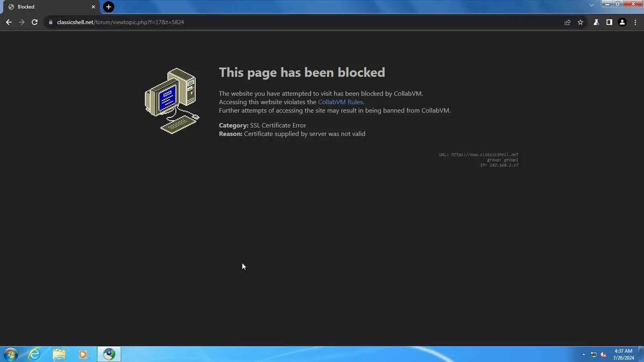Go back to the previous page
644x362 pixels.
point(9,22)
